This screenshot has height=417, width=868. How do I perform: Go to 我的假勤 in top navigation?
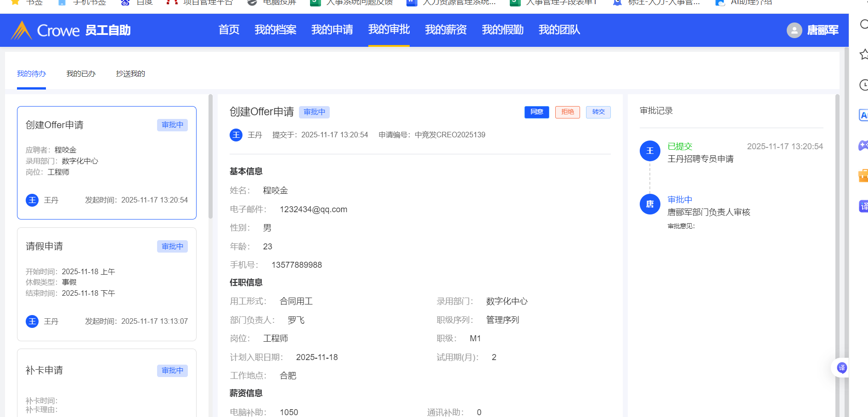click(x=502, y=30)
